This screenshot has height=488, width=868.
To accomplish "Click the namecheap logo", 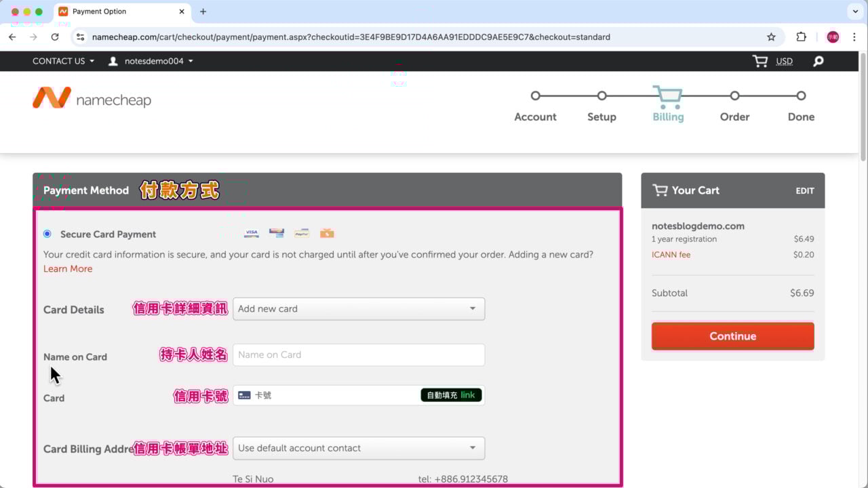I will pos(92,99).
